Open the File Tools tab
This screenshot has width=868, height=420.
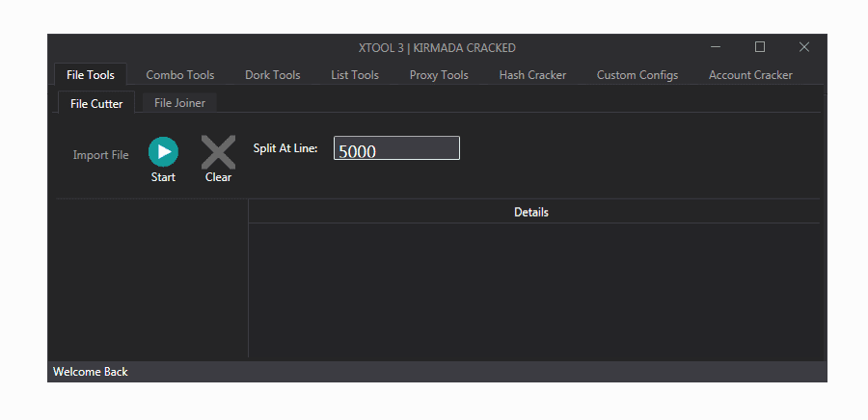[x=91, y=75]
